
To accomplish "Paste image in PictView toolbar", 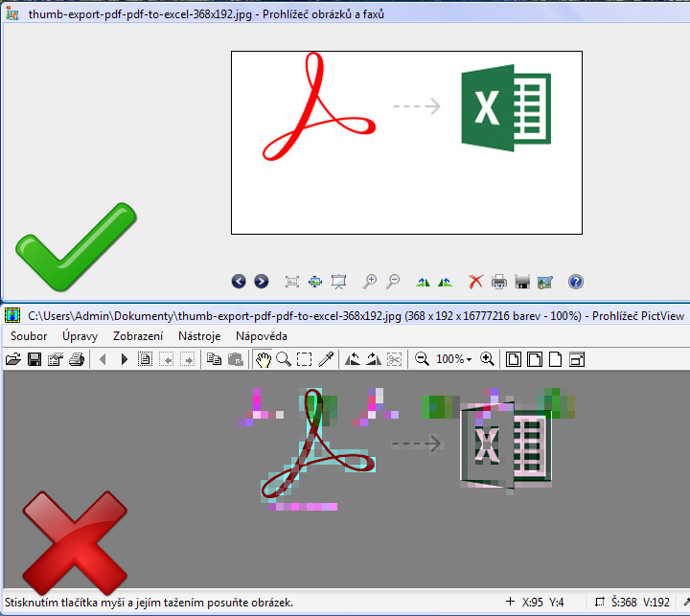I will click(236, 359).
